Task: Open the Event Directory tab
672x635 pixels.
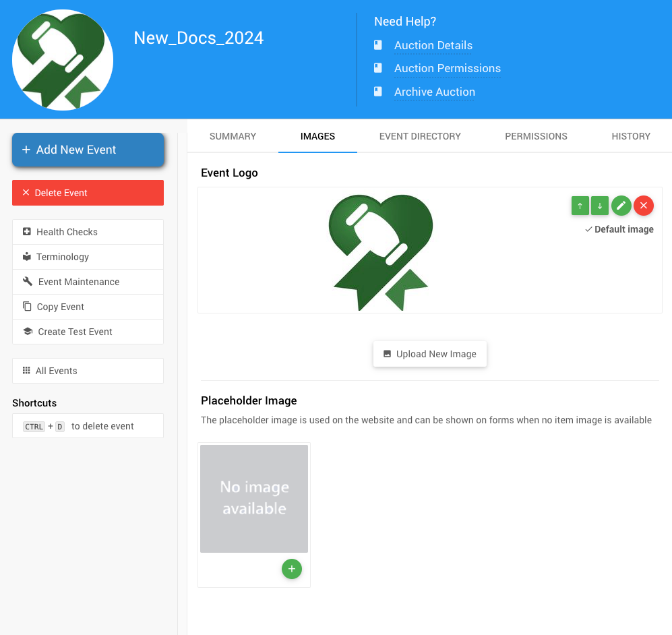Action: [x=420, y=136]
